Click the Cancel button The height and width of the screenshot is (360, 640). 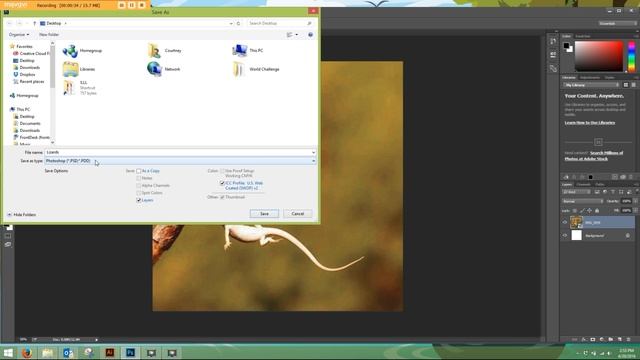point(298,213)
